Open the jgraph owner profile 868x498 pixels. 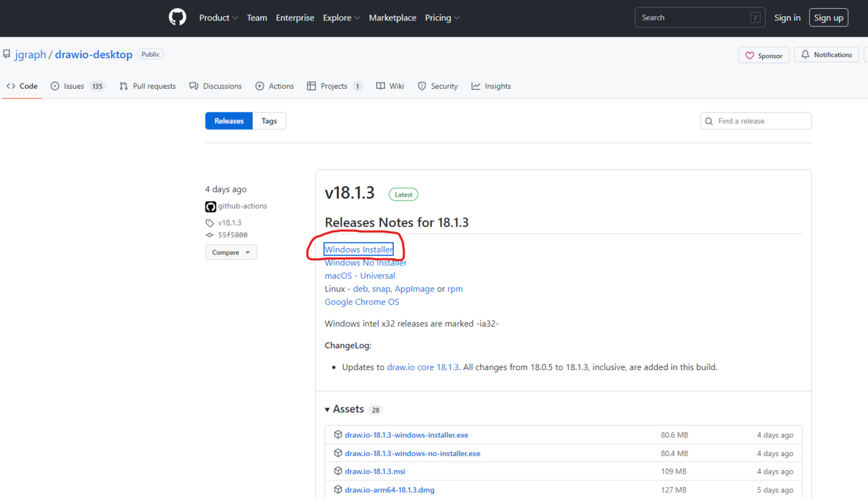pyautogui.click(x=31, y=54)
